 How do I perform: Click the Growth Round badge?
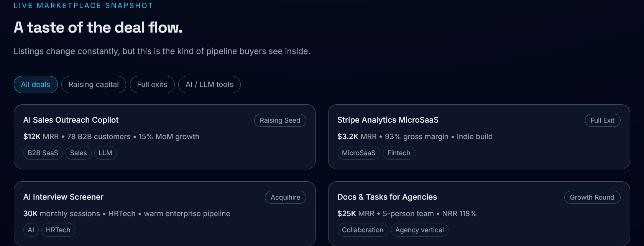[592, 197]
